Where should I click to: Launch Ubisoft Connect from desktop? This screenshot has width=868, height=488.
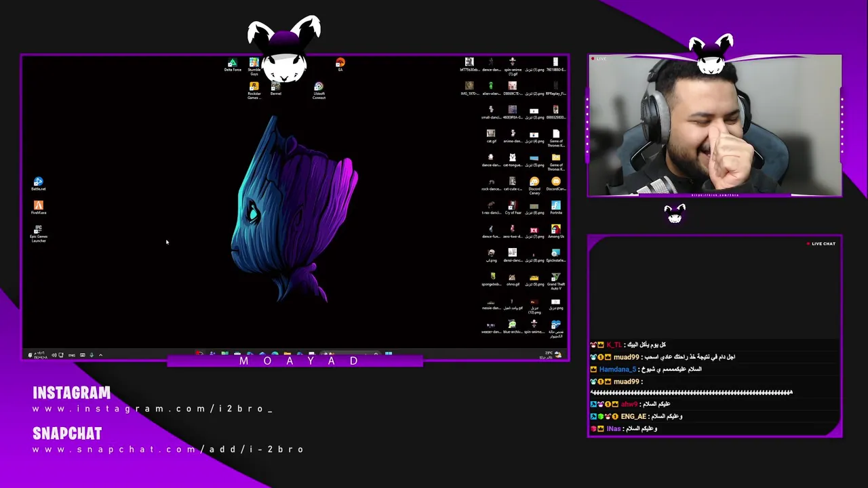pos(319,90)
